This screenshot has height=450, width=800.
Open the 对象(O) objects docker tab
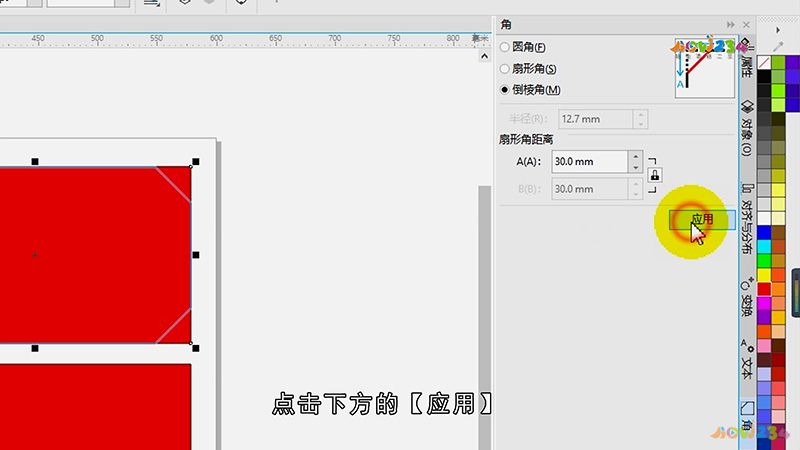746,128
